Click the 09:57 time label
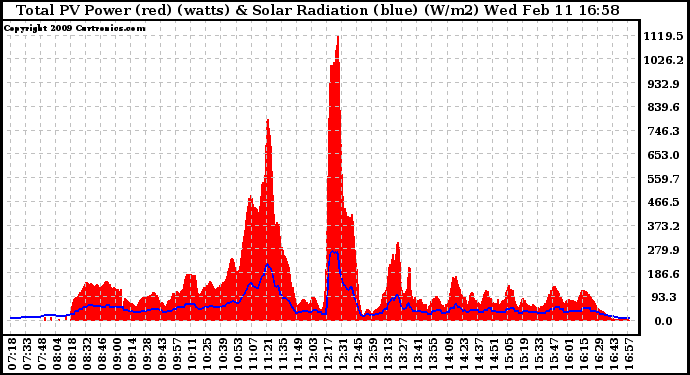The width and height of the screenshot is (690, 375). coord(177,354)
